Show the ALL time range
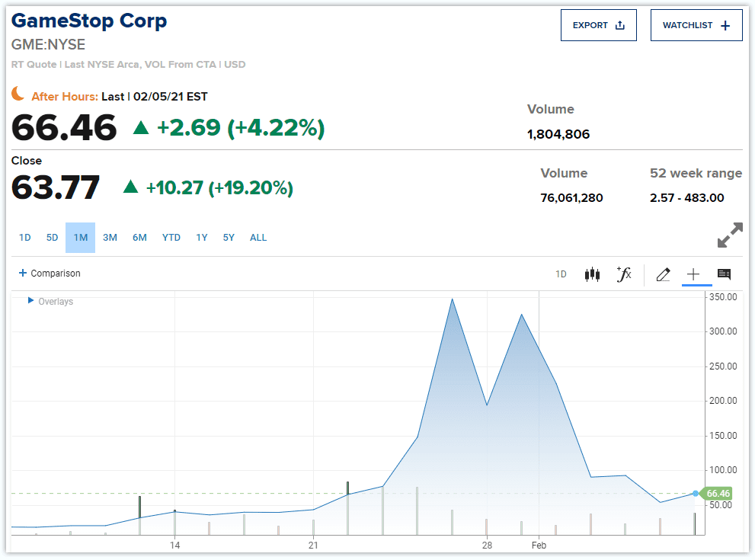The height and width of the screenshot is (560, 755). tap(258, 238)
